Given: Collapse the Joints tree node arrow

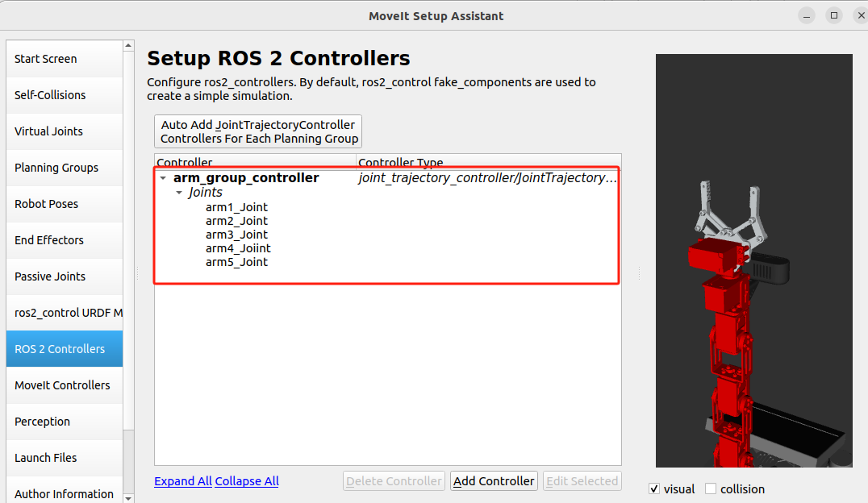Looking at the screenshot, I should pyautogui.click(x=179, y=193).
